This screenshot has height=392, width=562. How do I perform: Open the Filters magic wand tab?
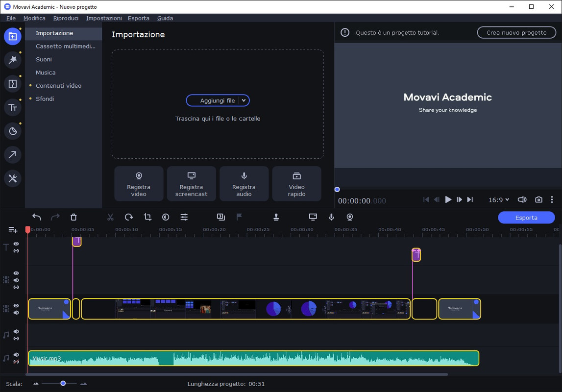coord(13,60)
